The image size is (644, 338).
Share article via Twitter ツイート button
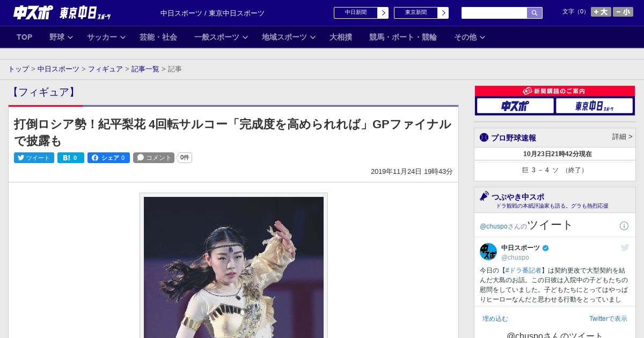click(x=34, y=158)
